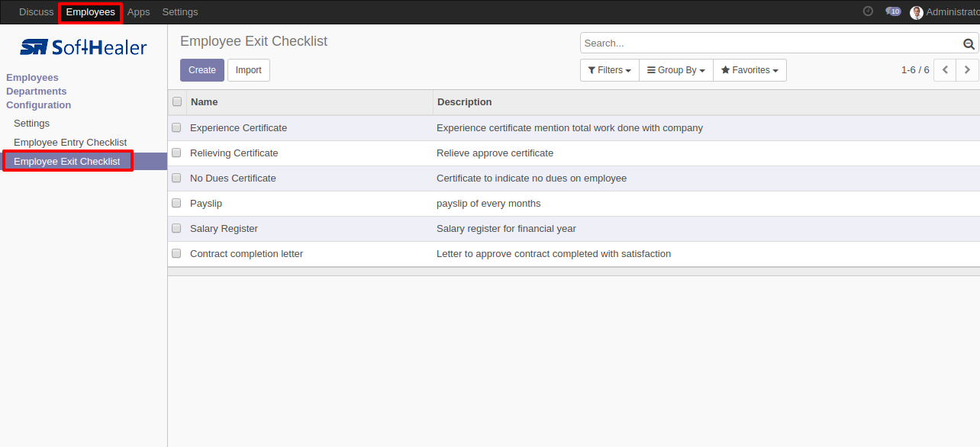Click the SoftHealer logo

83,48
